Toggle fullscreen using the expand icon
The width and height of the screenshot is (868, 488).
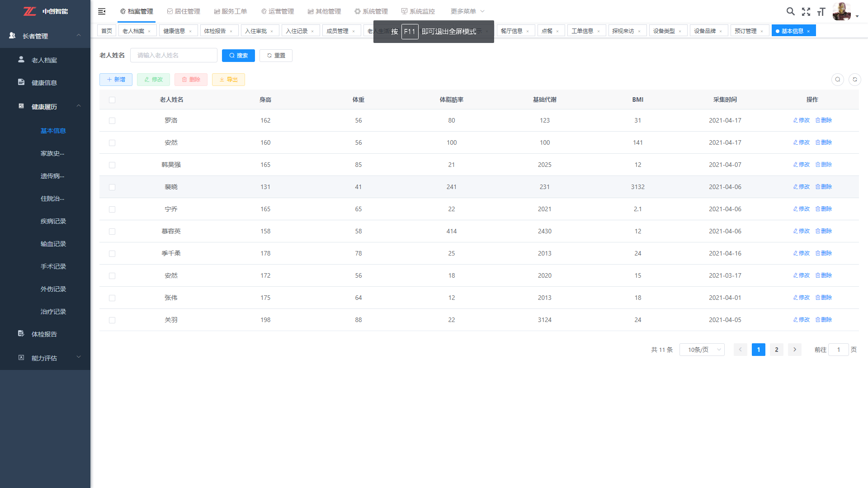coord(806,12)
